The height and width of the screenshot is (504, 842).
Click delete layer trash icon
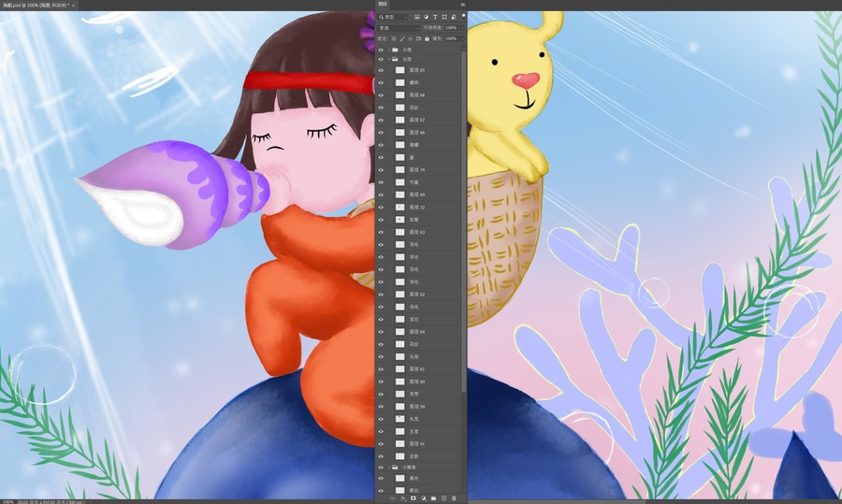coord(454,498)
